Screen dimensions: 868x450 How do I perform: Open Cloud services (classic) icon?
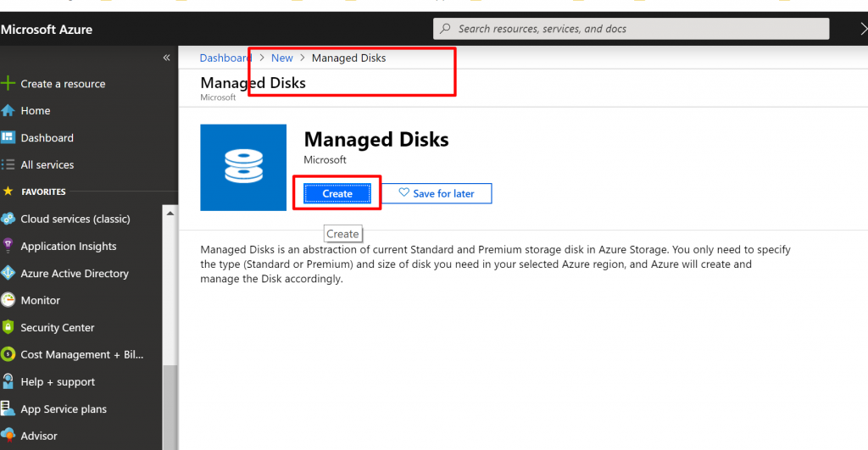tap(8, 219)
